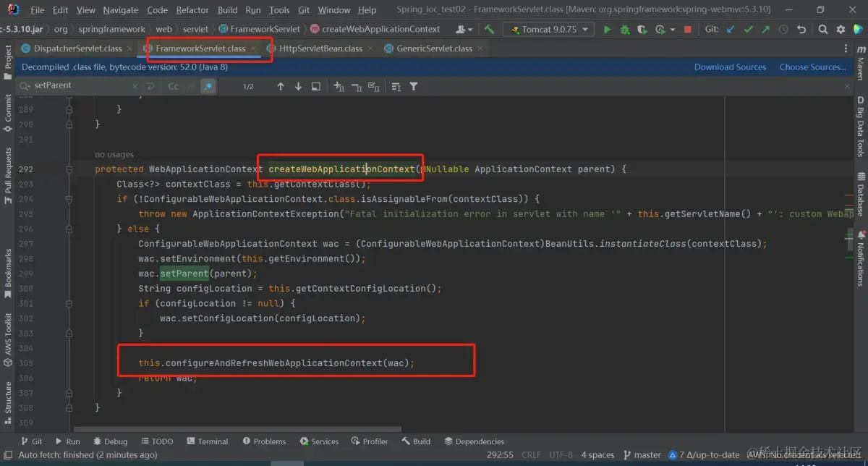Build project with the hammer icon
The height and width of the screenshot is (466, 868).
tap(490, 30)
